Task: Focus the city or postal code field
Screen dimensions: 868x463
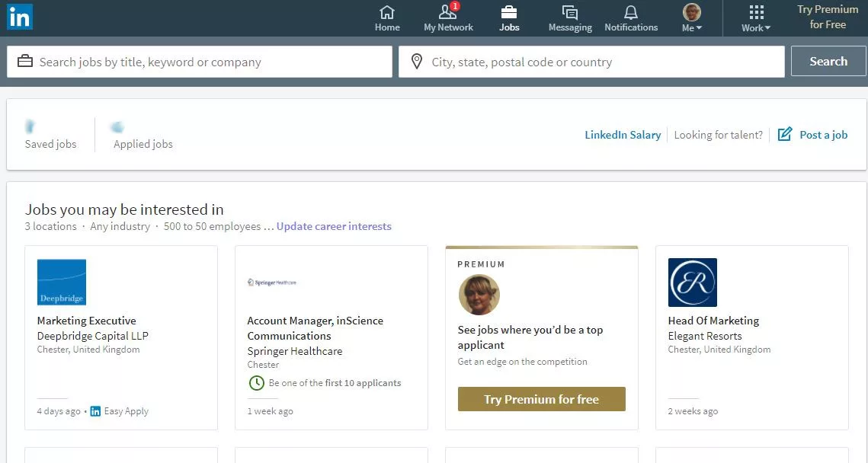Action: pos(591,62)
